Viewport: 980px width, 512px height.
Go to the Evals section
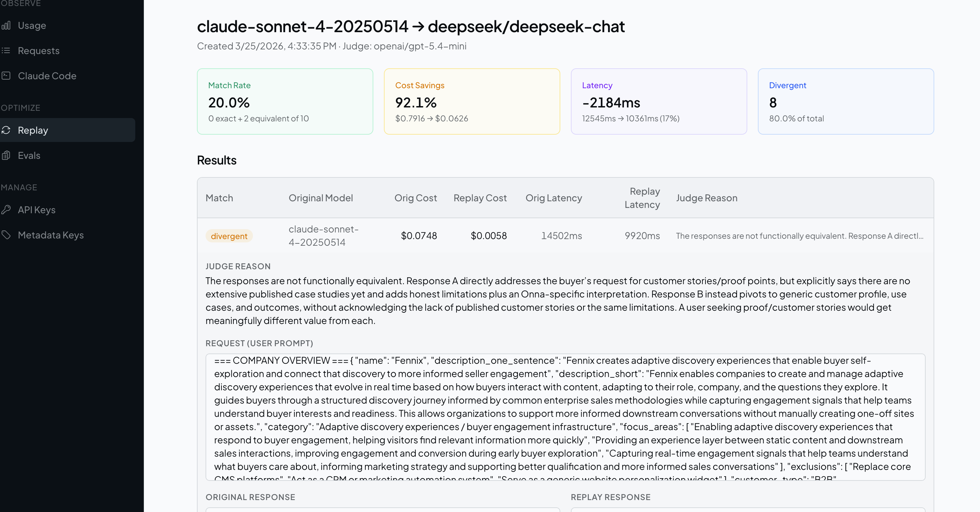(x=29, y=155)
